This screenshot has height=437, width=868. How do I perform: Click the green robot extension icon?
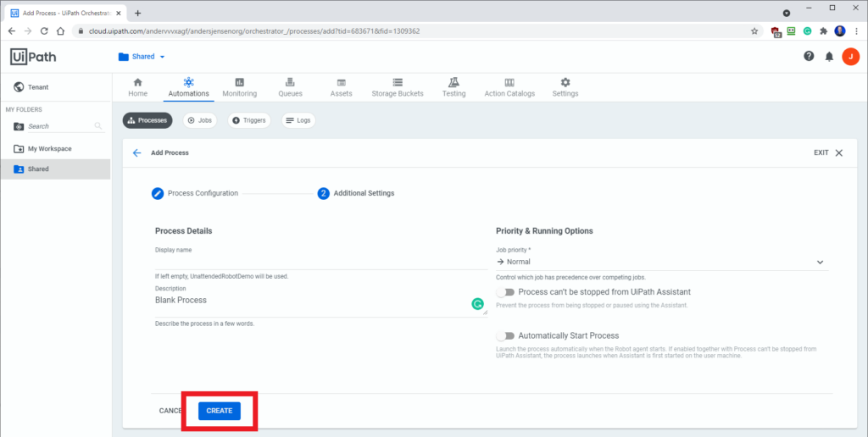(791, 31)
